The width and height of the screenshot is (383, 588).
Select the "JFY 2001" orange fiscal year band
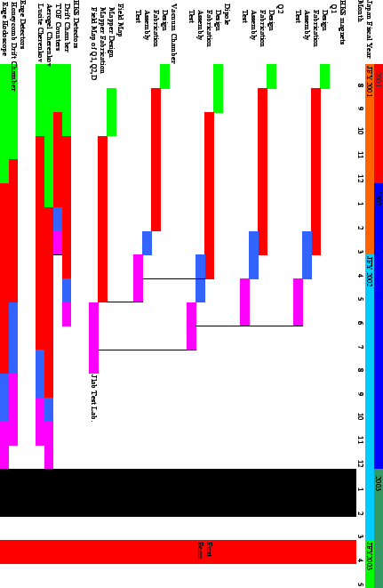click(x=370, y=159)
